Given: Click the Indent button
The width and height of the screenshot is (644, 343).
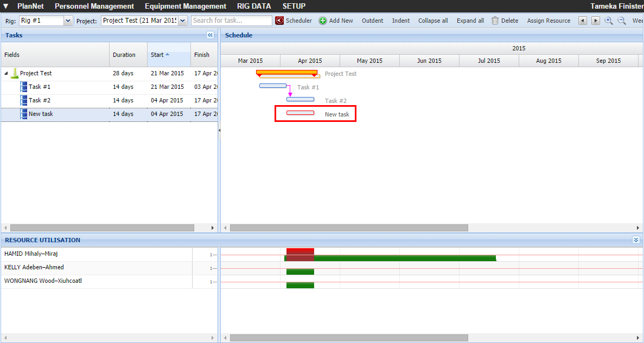Looking at the screenshot, I should [x=401, y=21].
